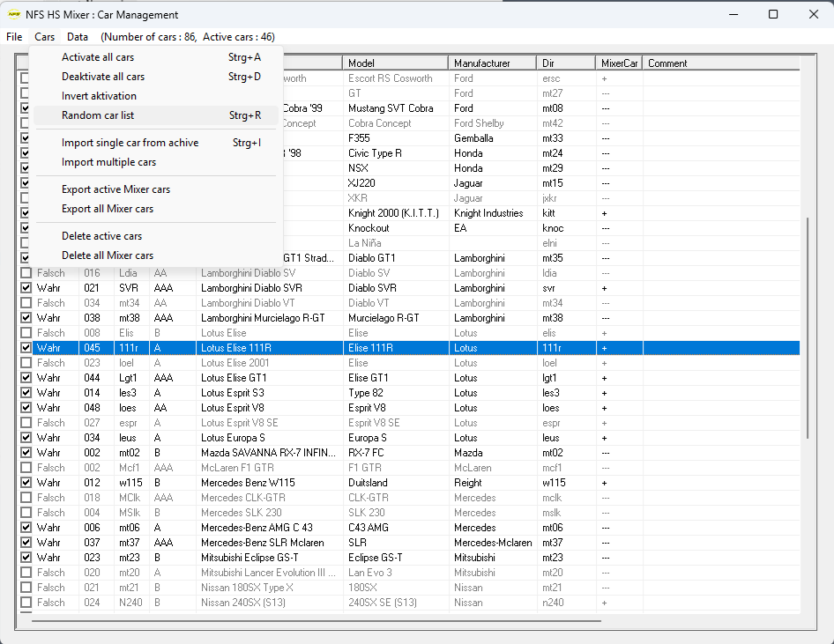Screen dimensions: 834x644
Task: Click the Reight manufacturer cell
Action: [492, 483]
